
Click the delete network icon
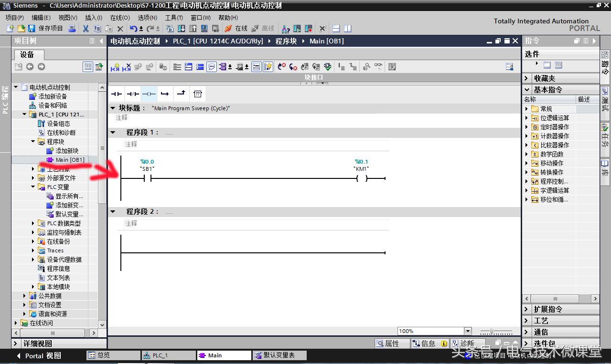127,67
